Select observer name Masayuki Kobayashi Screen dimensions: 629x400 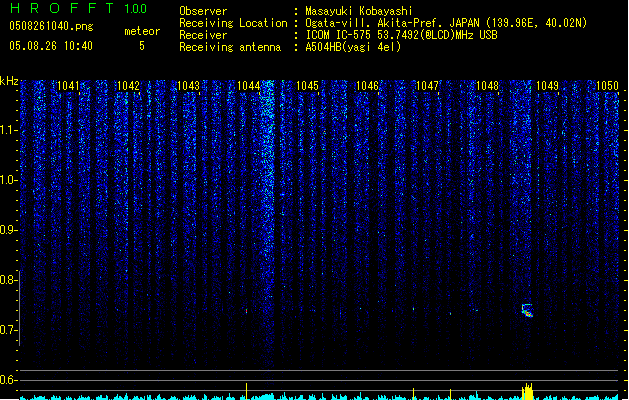coord(359,11)
